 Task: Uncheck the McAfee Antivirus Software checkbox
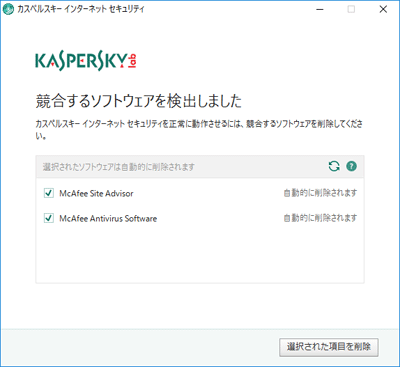pos(49,218)
